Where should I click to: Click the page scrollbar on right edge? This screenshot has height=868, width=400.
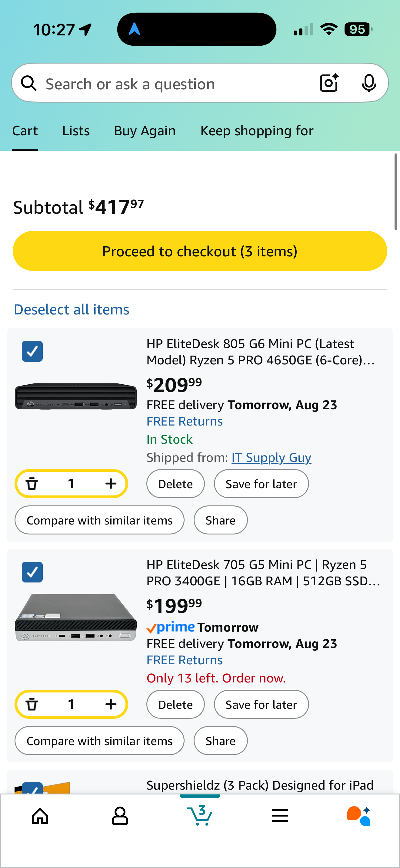[396, 191]
